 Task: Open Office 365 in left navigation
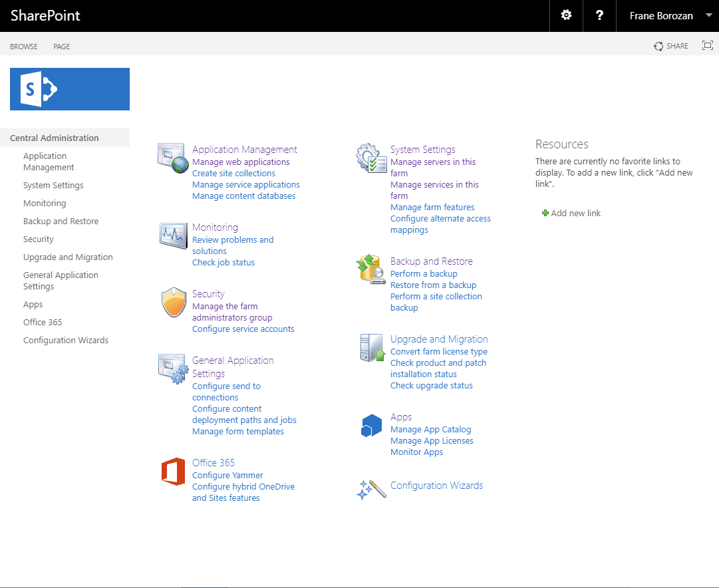43,322
